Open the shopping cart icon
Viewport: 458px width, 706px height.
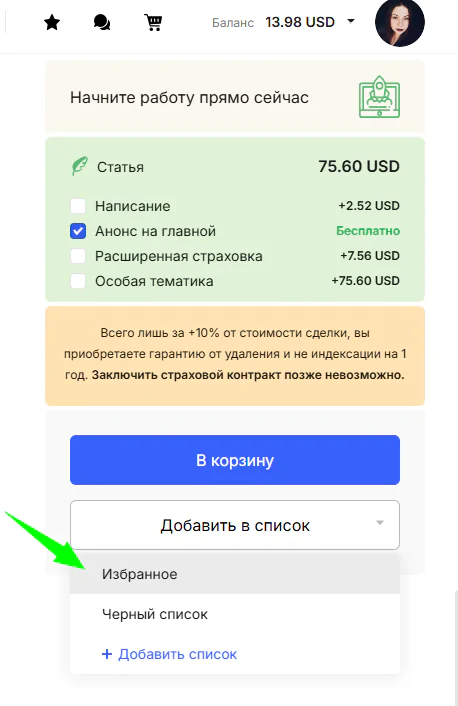(153, 22)
